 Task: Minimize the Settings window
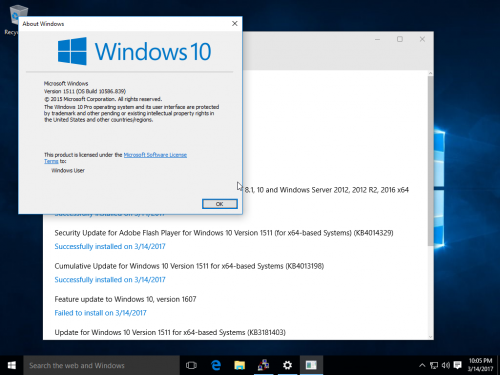[x=377, y=39]
